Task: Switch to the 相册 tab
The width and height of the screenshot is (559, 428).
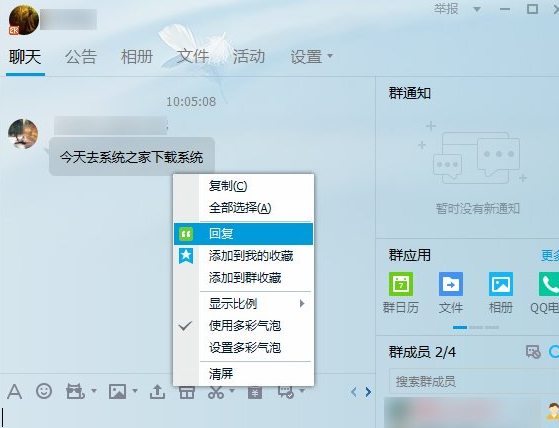Action: (x=137, y=57)
